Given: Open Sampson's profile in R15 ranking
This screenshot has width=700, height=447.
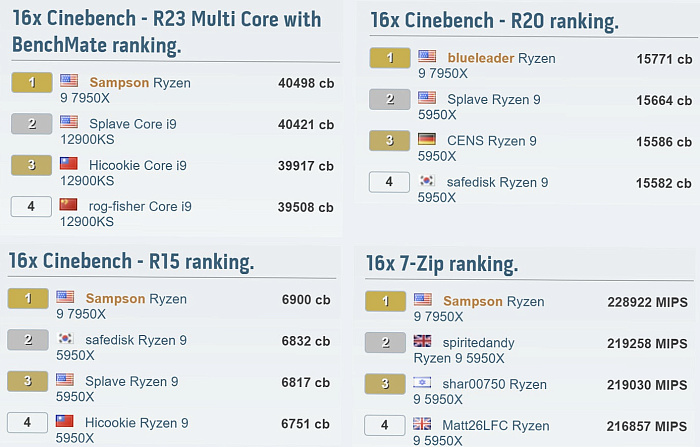Looking at the screenshot, I should coord(115,298).
